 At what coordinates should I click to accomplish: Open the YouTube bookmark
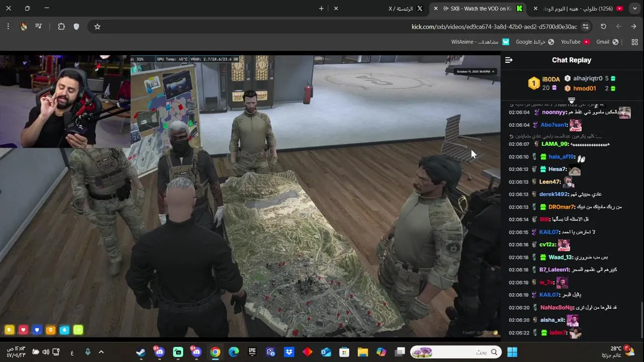coord(575,42)
